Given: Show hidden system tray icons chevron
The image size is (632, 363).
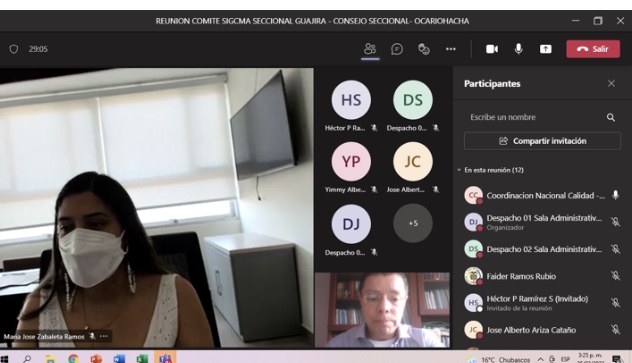Looking at the screenshot, I should [541, 359].
